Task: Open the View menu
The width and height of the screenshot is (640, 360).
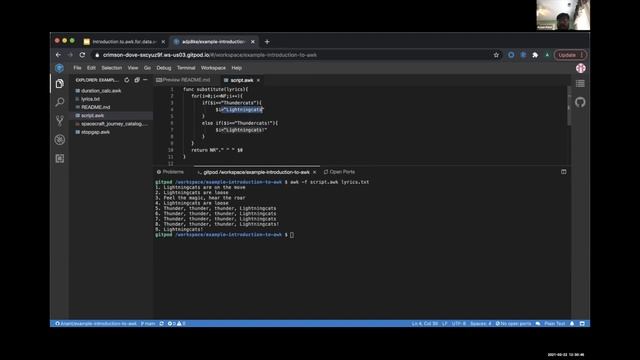Action: pyautogui.click(x=133, y=68)
